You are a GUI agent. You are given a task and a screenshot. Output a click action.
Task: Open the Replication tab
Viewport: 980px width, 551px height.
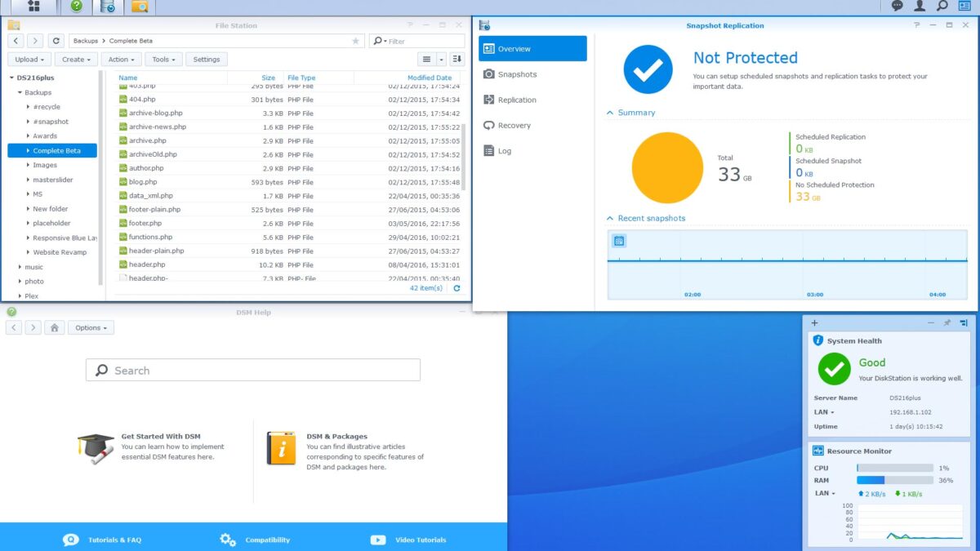(532, 100)
